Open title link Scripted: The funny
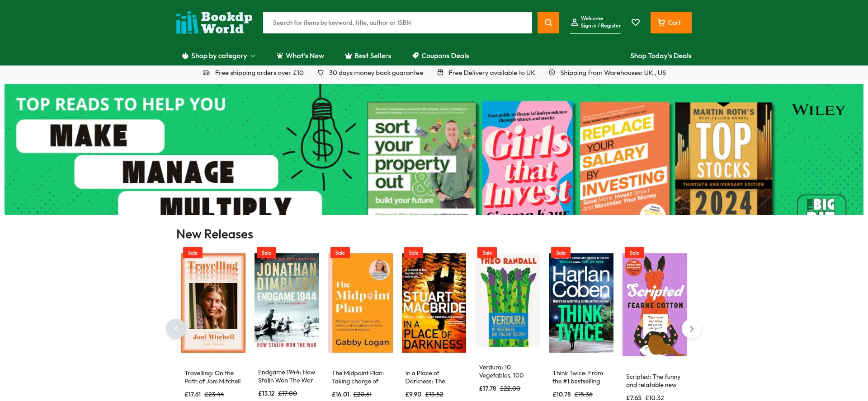 click(x=653, y=381)
